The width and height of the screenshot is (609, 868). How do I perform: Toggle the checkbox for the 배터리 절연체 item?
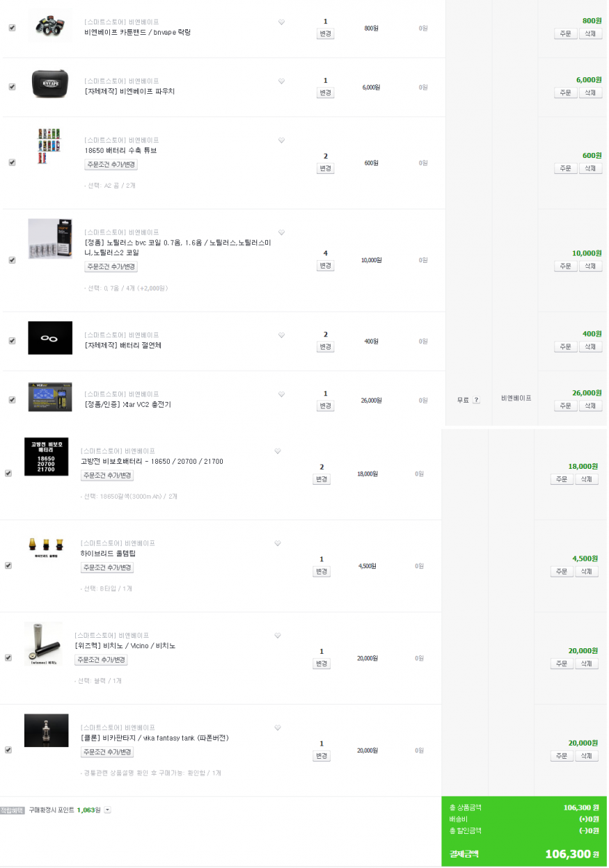(12, 341)
